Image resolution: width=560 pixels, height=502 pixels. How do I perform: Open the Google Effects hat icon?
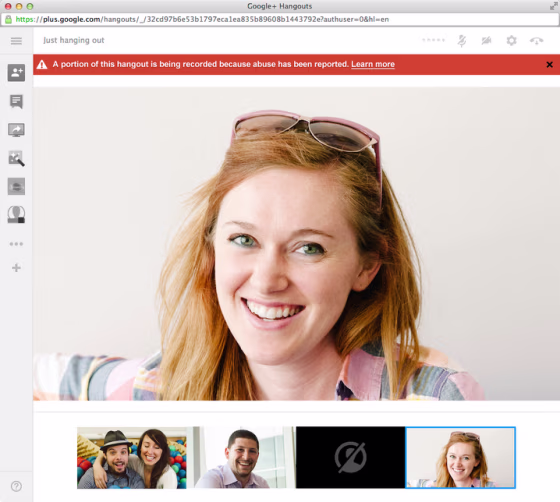click(x=16, y=186)
